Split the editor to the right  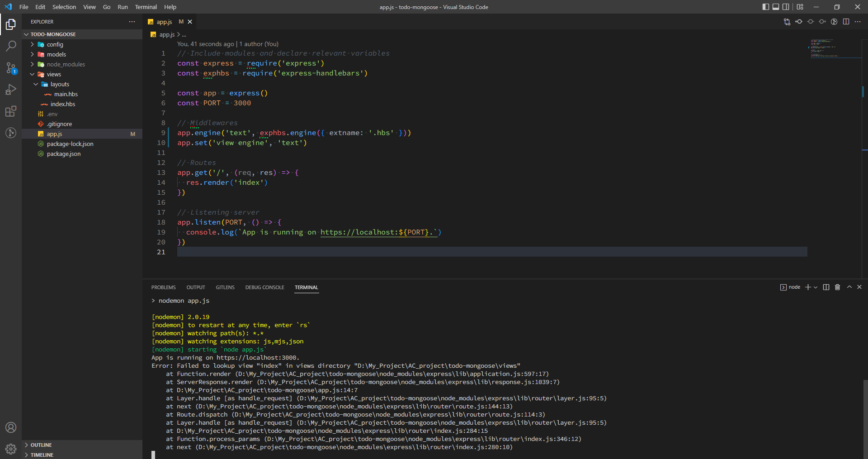(x=846, y=22)
